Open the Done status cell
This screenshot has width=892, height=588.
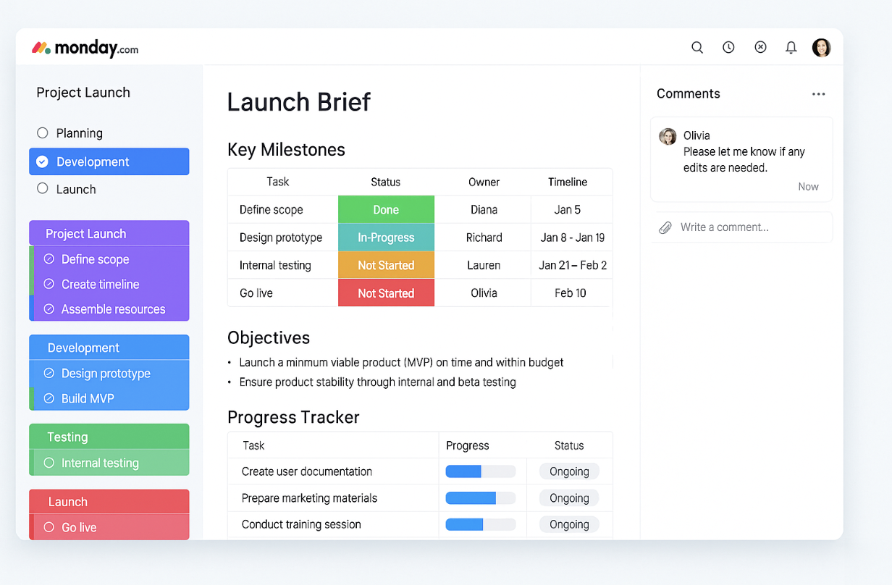pyautogui.click(x=386, y=210)
